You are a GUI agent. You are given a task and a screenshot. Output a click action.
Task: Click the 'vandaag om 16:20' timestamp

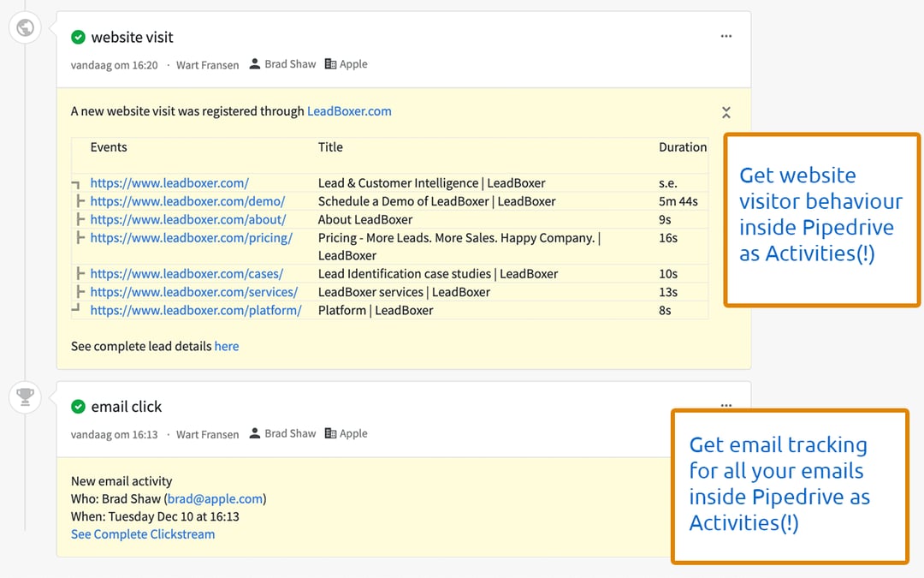point(115,65)
